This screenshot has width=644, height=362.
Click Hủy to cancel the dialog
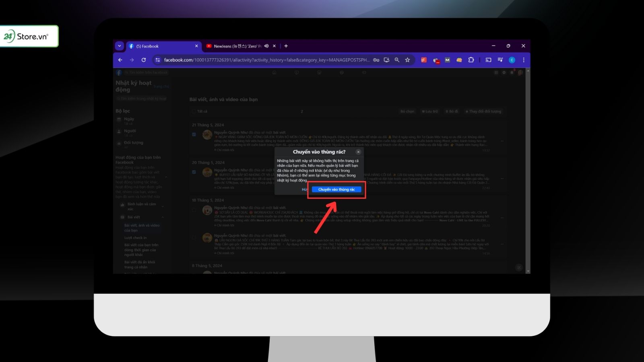coord(305,189)
